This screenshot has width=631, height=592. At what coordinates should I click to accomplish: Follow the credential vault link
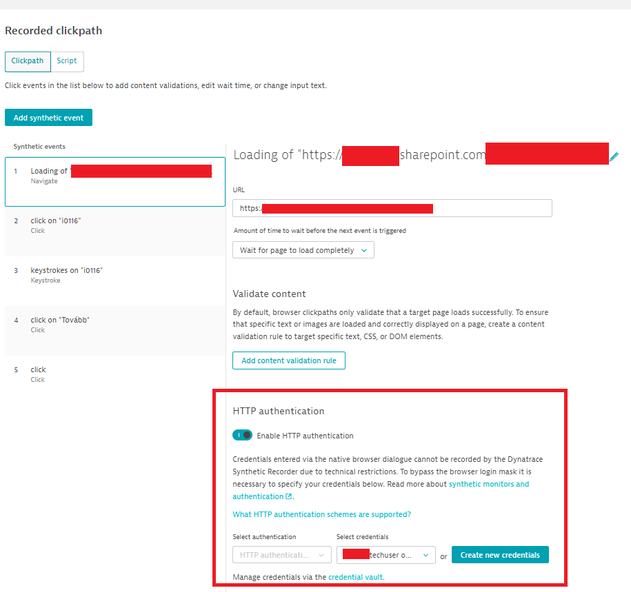tap(355, 578)
